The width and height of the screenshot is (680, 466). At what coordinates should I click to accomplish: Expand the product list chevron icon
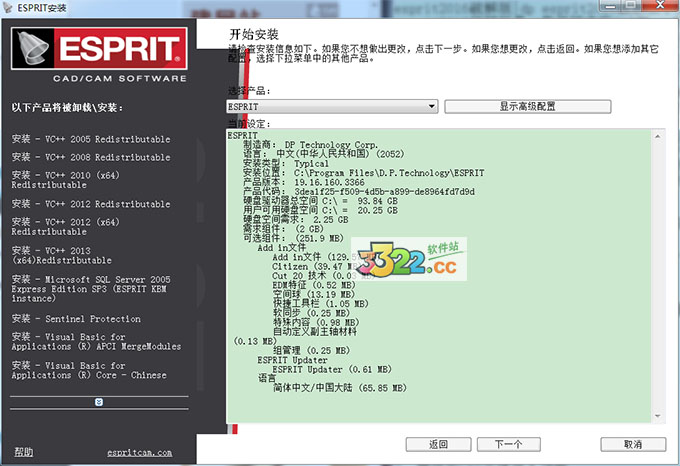pyautogui.click(x=99, y=402)
